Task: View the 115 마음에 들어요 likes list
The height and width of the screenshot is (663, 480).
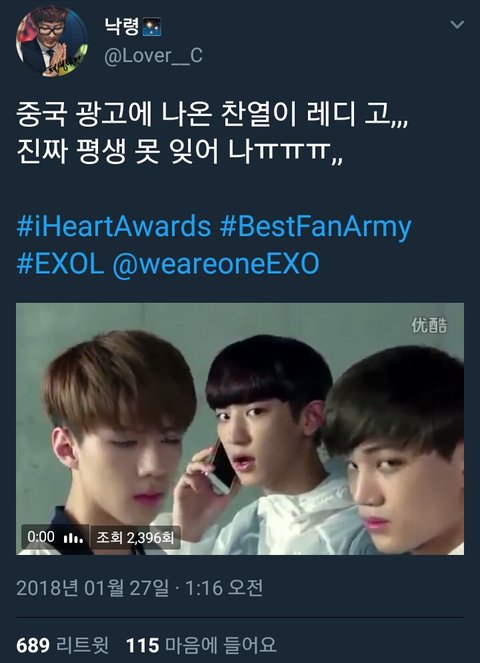Action: click(201, 645)
